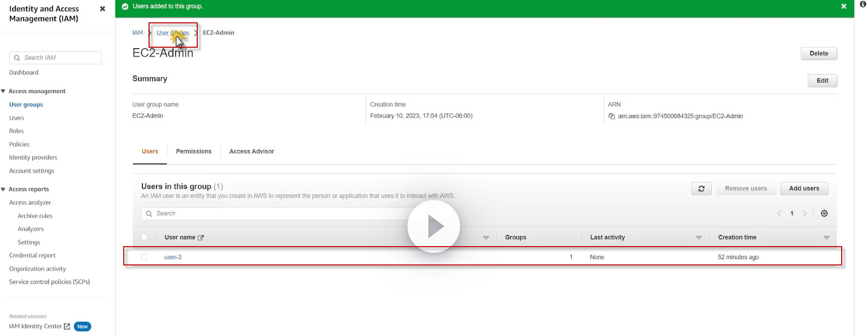Open User name external link icon
This screenshot has height=336, width=868.
201,238
